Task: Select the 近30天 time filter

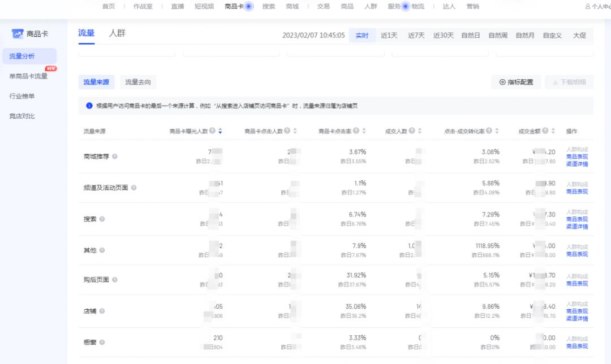Action: (x=442, y=35)
